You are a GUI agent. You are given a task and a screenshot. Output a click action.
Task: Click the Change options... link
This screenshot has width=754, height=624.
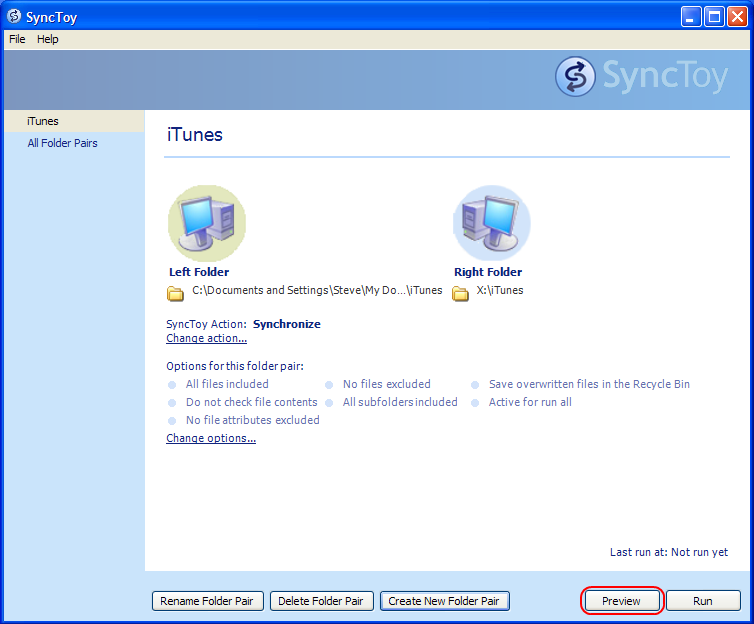[211, 438]
